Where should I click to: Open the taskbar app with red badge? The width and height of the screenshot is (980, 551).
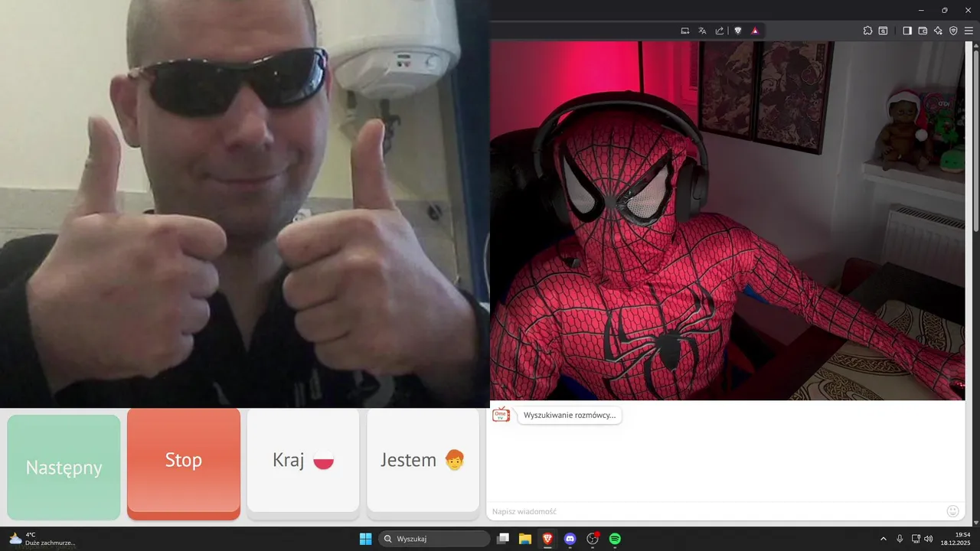coord(593,539)
